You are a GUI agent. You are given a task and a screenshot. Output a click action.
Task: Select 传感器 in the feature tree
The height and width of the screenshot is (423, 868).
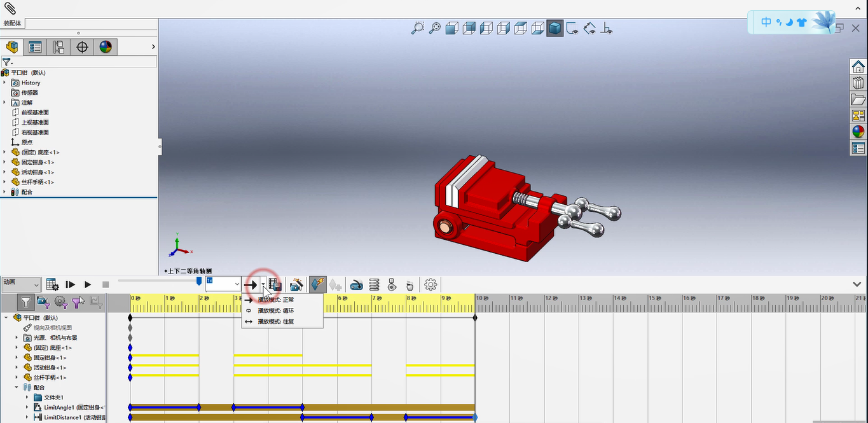pyautogui.click(x=29, y=92)
